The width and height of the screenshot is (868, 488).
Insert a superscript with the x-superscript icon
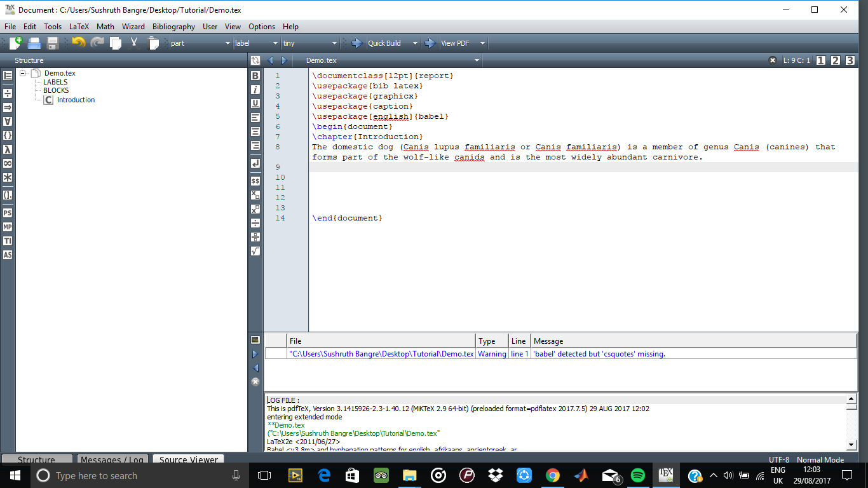coord(255,209)
